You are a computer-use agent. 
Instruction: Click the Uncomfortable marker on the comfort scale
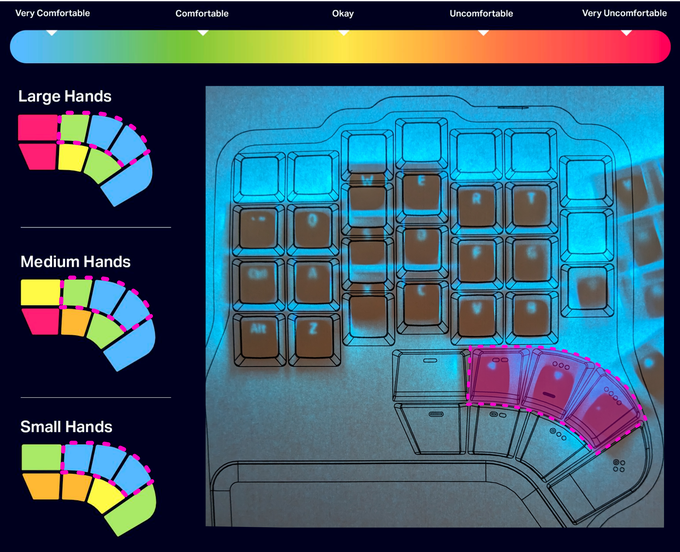[482, 33]
